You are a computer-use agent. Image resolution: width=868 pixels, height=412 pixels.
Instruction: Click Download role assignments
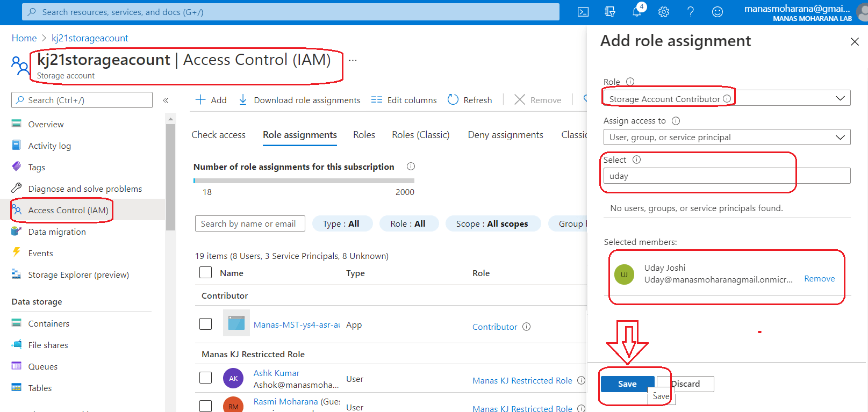pyautogui.click(x=300, y=100)
